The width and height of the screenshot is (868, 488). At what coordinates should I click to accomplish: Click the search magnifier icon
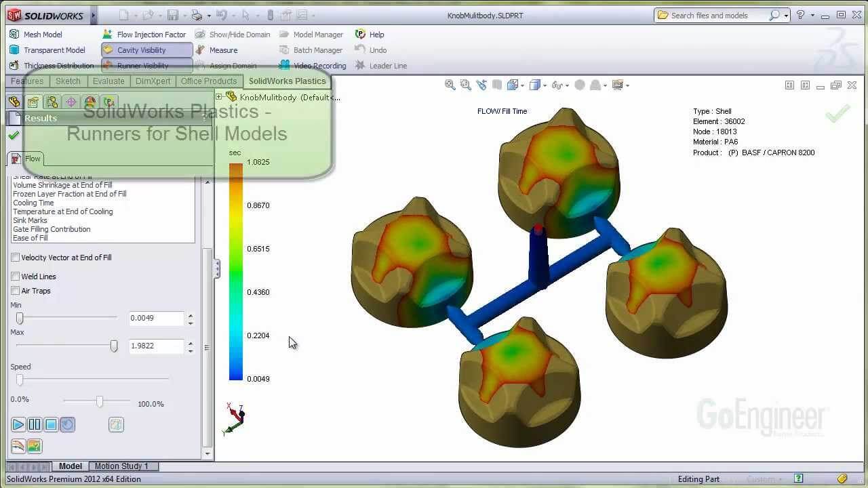click(774, 15)
